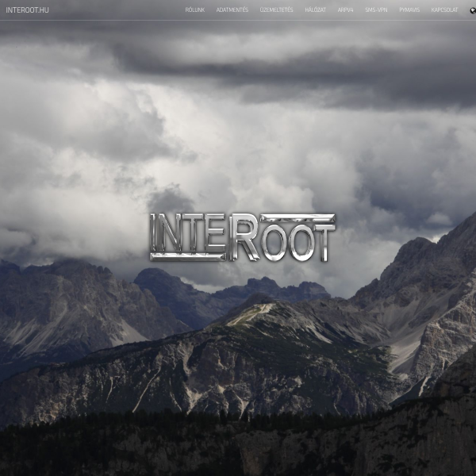This screenshot has width=476, height=476.
Task: Click the globe language icon
Action: point(473,10)
